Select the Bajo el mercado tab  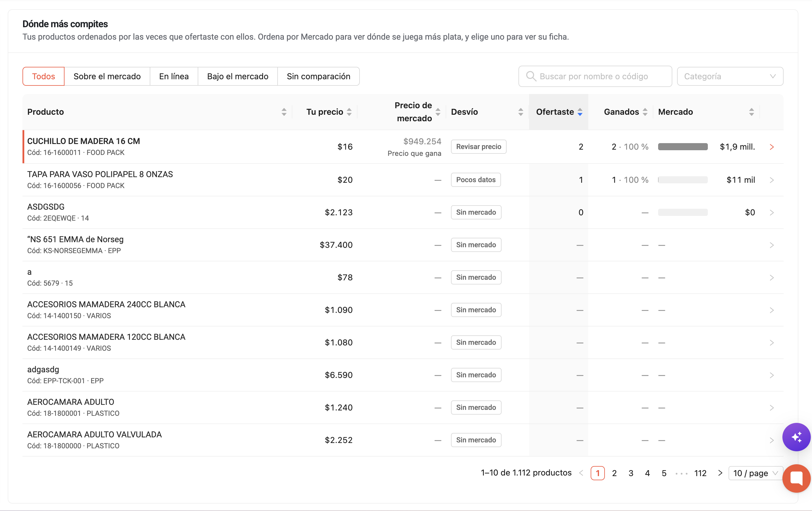(x=237, y=76)
